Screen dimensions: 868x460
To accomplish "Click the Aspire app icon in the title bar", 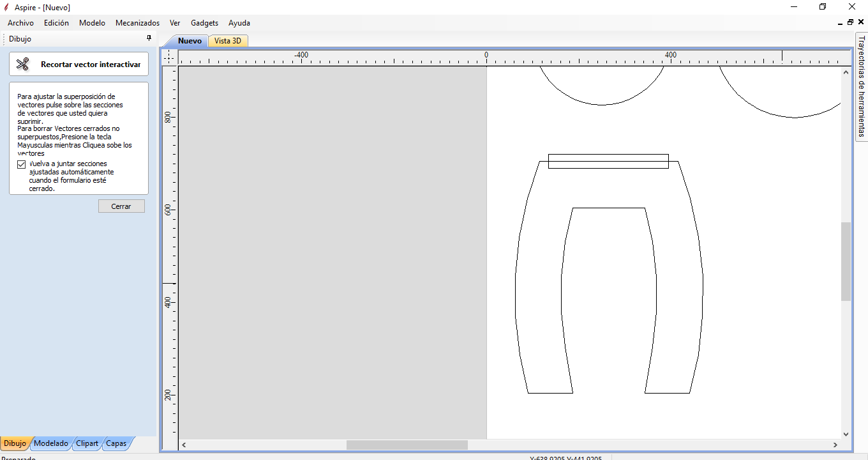I will pyautogui.click(x=6, y=7).
